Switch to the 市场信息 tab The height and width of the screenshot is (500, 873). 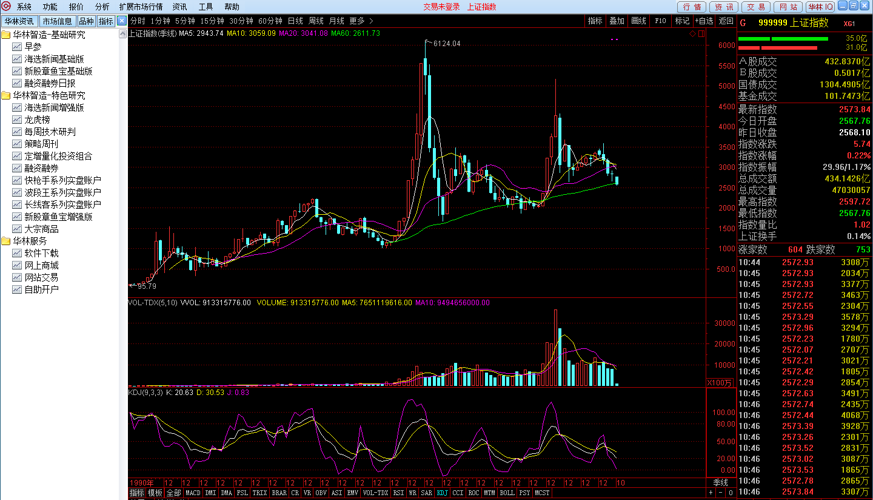coord(56,20)
